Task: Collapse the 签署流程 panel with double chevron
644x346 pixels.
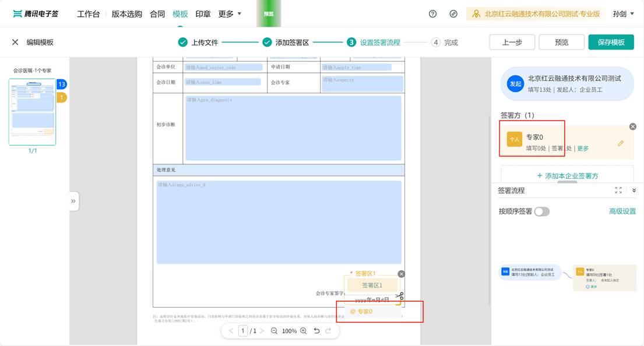Action: click(634, 190)
